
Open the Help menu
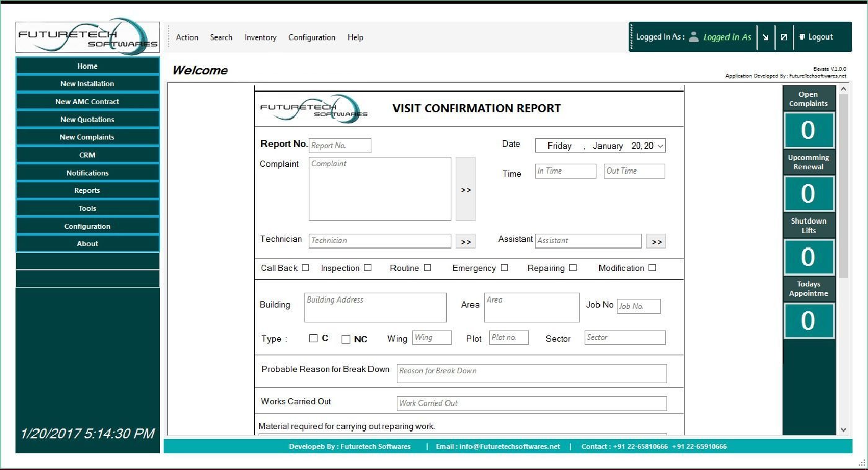(x=355, y=37)
